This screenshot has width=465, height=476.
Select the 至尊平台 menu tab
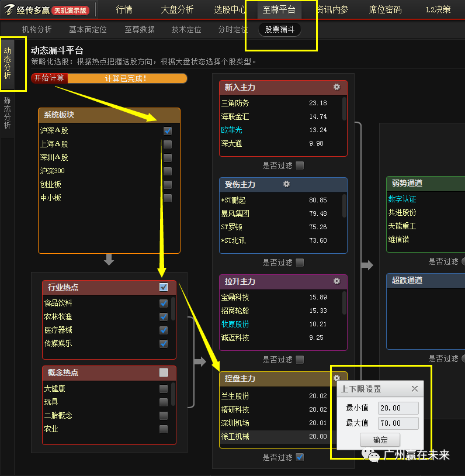coord(279,10)
